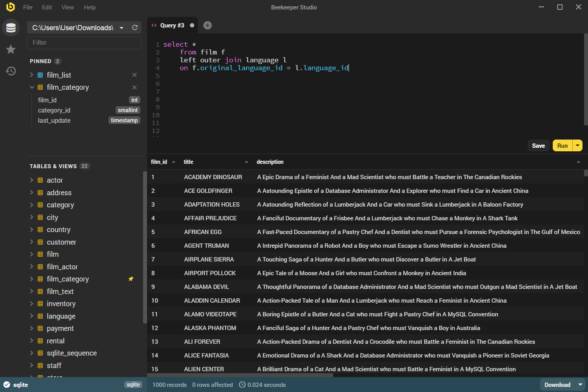This screenshot has height=392, width=588.
Task: Click the table Filter input field
Action: [x=84, y=43]
